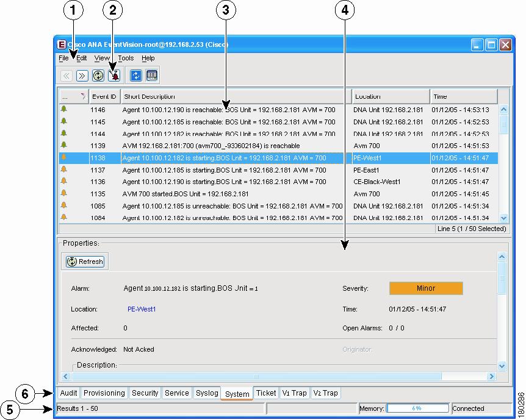Click the bell icon for event 1145
The width and height of the screenshot is (526, 420).
(63, 121)
